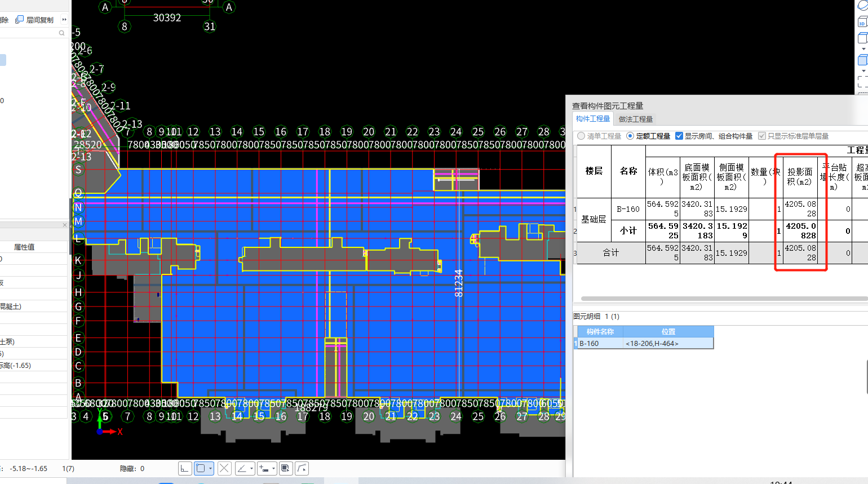
Task: Click the angle snap tool icon
Action: pyautogui.click(x=242, y=468)
